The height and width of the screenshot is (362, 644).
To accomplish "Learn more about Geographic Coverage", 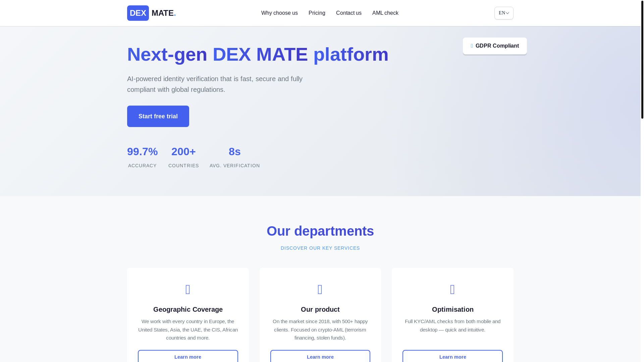I will click(x=188, y=357).
